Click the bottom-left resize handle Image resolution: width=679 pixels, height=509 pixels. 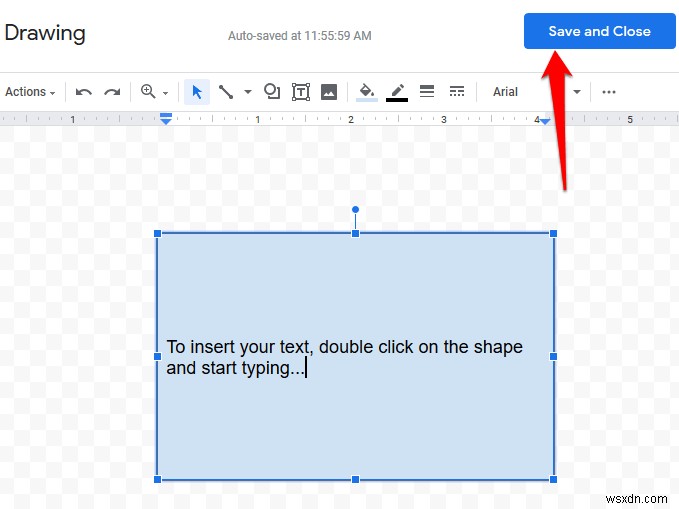[x=158, y=479]
